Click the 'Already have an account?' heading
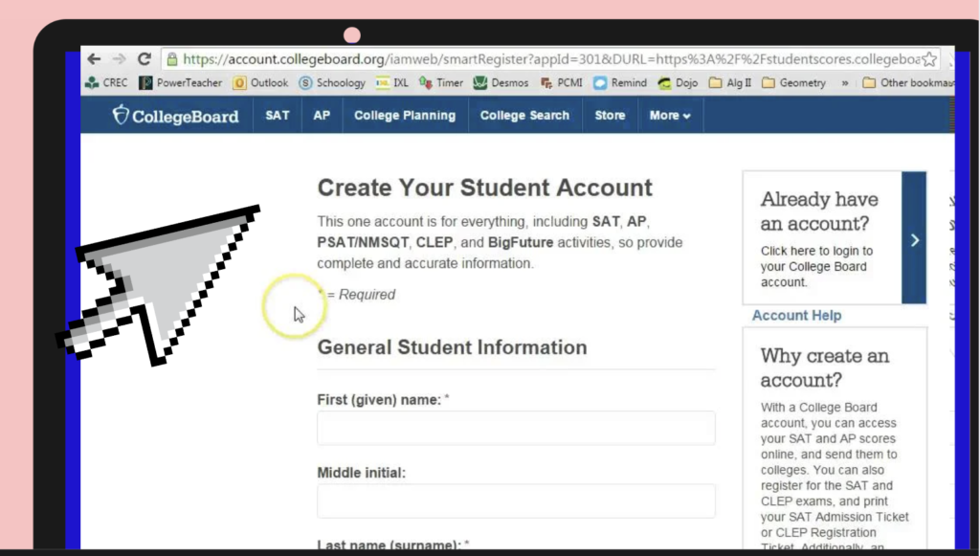The height and width of the screenshot is (556, 980). tap(819, 211)
